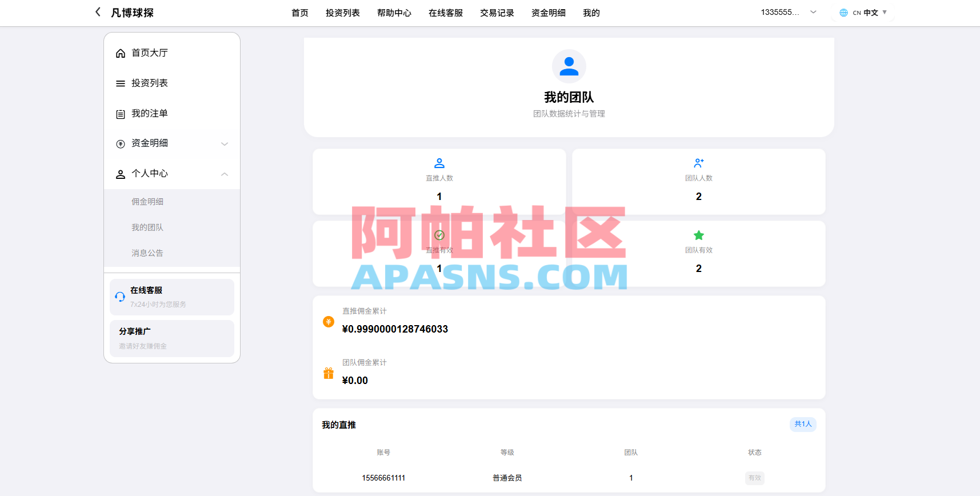
Task: Click the green star above 团队有效
Action: tap(699, 235)
